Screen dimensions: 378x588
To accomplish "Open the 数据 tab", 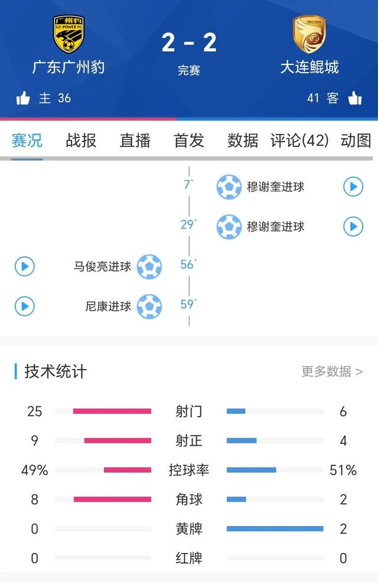I will (243, 141).
